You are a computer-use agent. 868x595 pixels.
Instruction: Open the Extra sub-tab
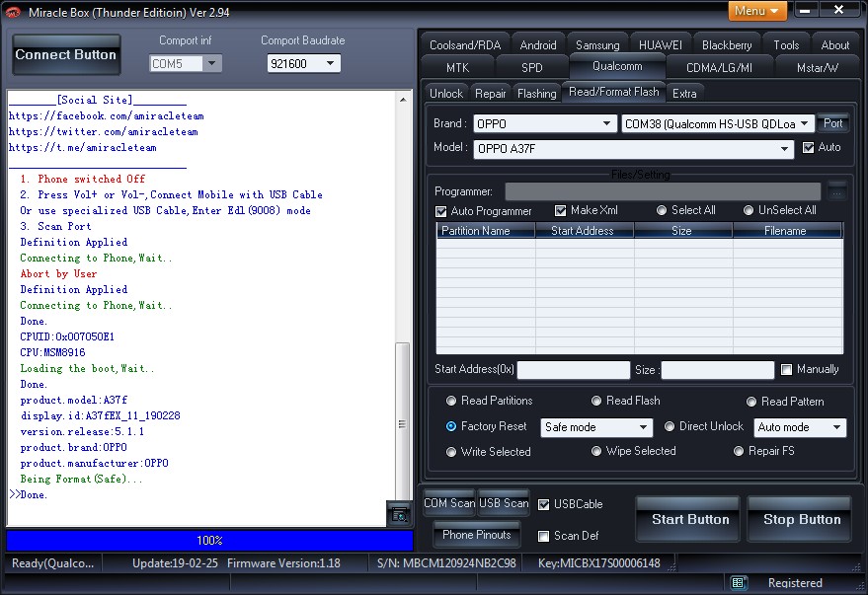pyautogui.click(x=684, y=94)
